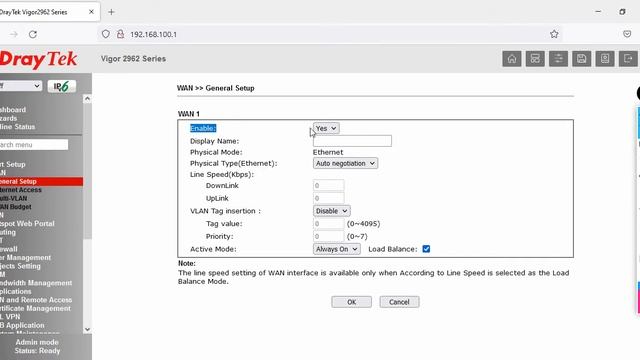
Task: Click the DrayTek logo
Action: point(38,60)
